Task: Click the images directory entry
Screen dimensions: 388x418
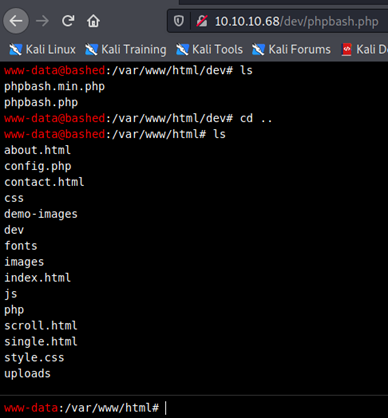Action: (24, 262)
